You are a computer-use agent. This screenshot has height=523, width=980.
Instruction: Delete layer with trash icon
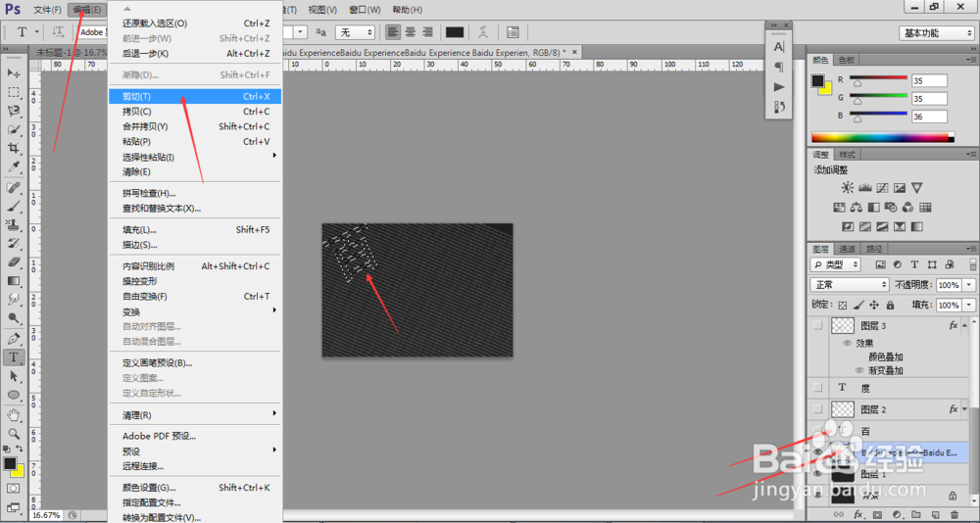pos(953,515)
